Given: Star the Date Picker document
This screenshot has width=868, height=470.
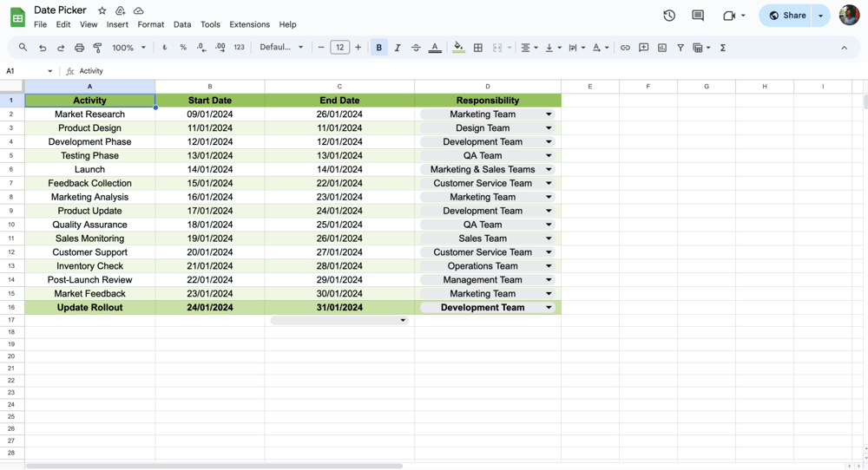Looking at the screenshot, I should coord(102,10).
